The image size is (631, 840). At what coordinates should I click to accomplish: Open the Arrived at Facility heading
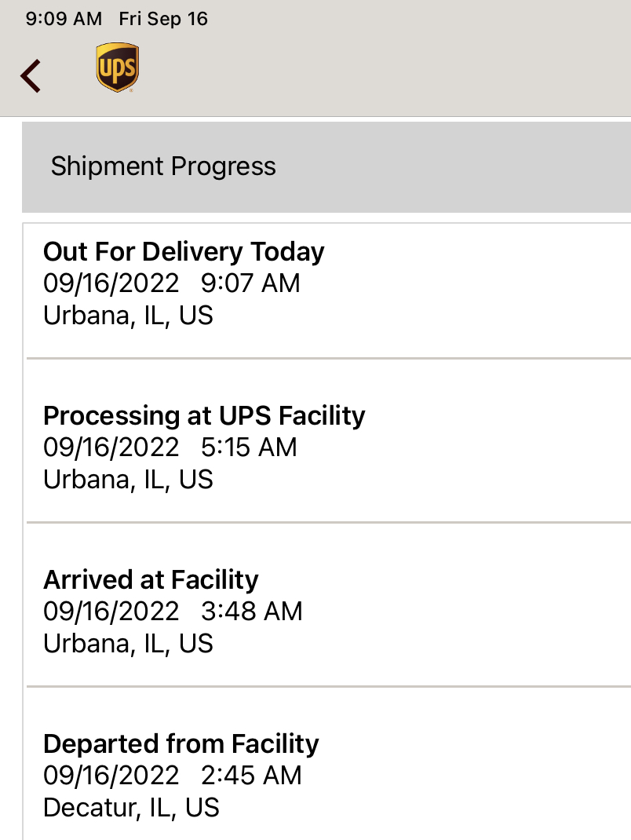point(151,579)
